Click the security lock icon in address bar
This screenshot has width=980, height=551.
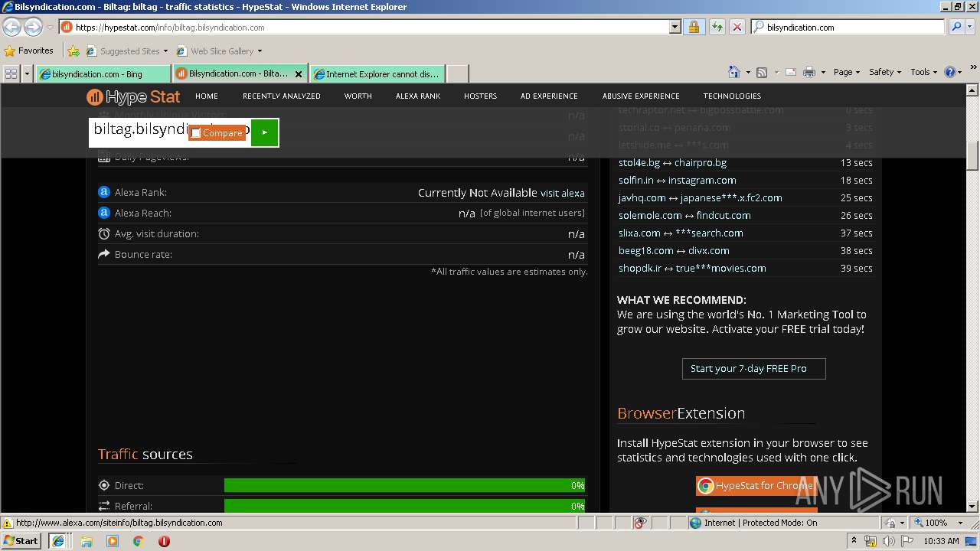(694, 27)
